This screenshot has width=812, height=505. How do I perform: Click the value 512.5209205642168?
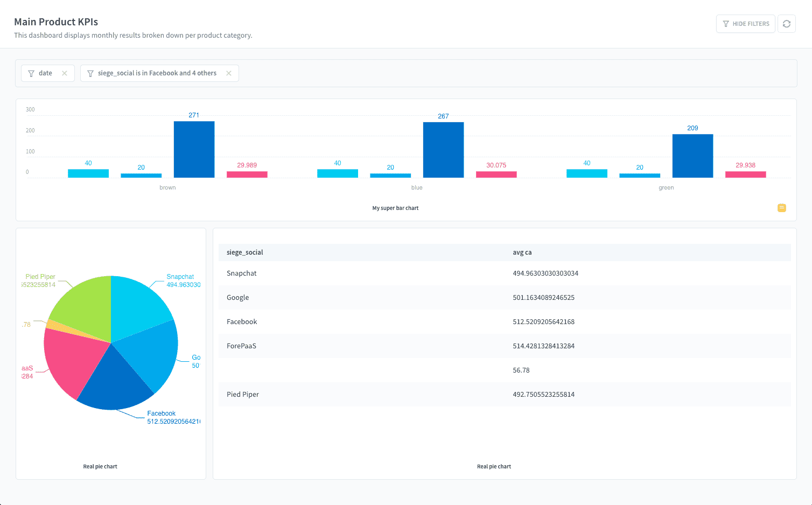[x=544, y=321]
